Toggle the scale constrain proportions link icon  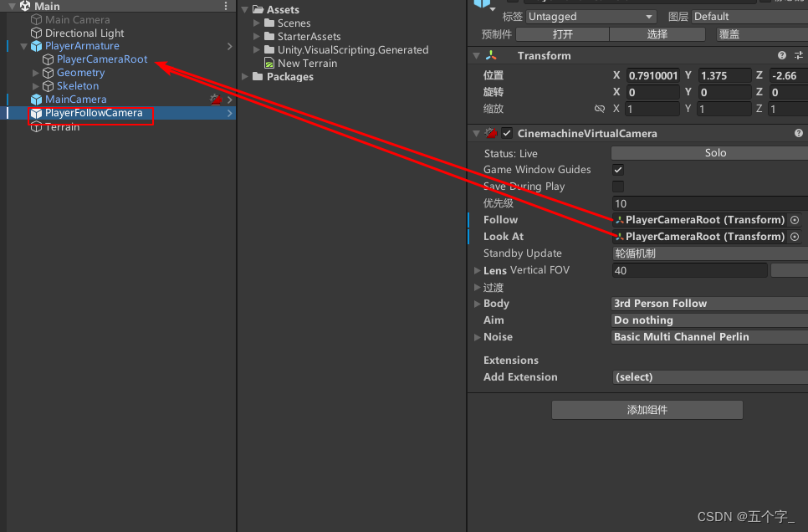point(599,109)
